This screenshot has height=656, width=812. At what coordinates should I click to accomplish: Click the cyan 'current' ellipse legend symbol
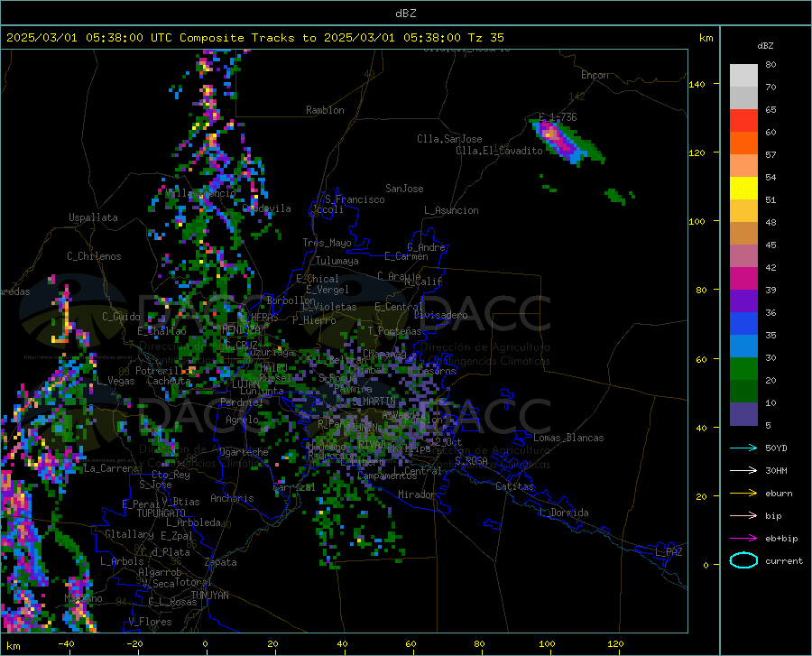pos(743,560)
